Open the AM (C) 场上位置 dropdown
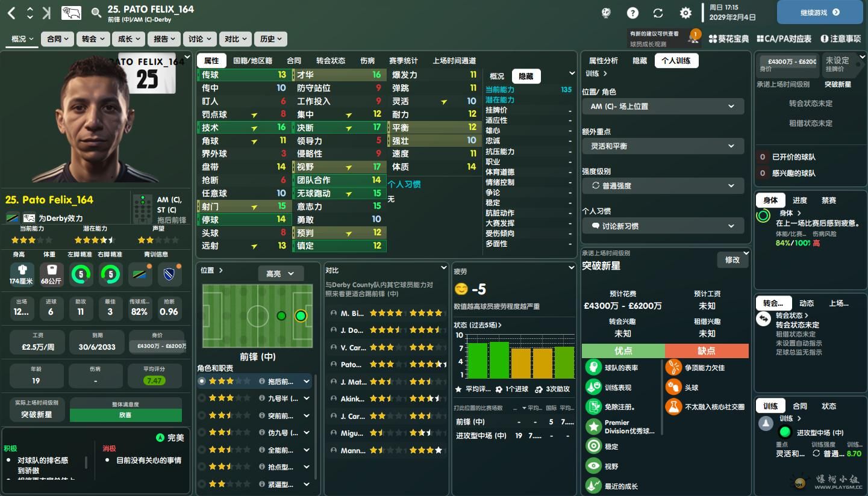The image size is (868, 496). pyautogui.click(x=663, y=106)
